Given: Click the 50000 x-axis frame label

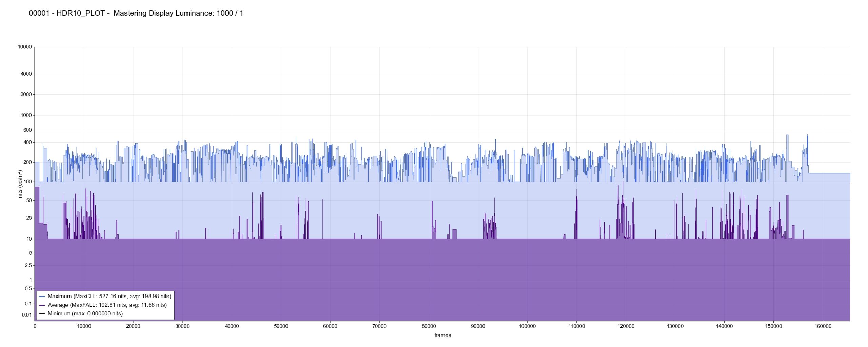Looking at the screenshot, I should tap(281, 326).
